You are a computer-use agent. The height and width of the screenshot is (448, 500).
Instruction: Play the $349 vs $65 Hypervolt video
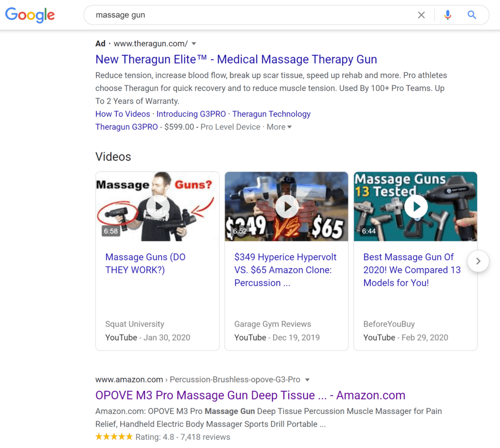[286, 207]
